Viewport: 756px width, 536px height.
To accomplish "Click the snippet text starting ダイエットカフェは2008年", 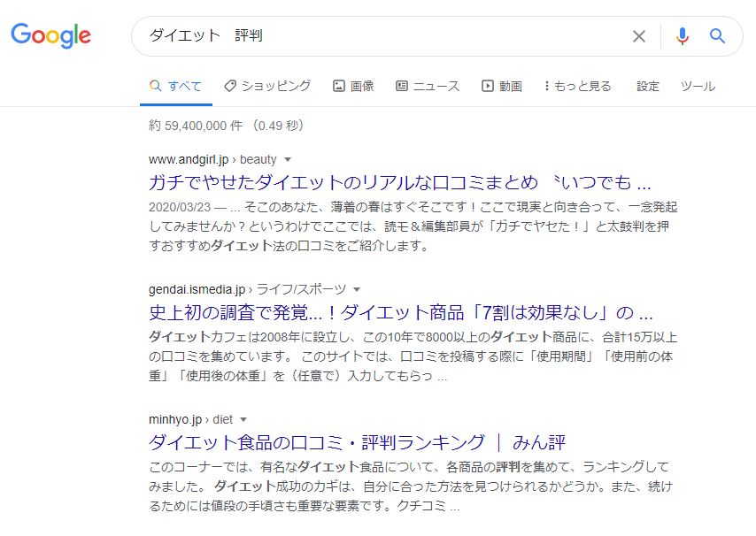I will point(413,356).
